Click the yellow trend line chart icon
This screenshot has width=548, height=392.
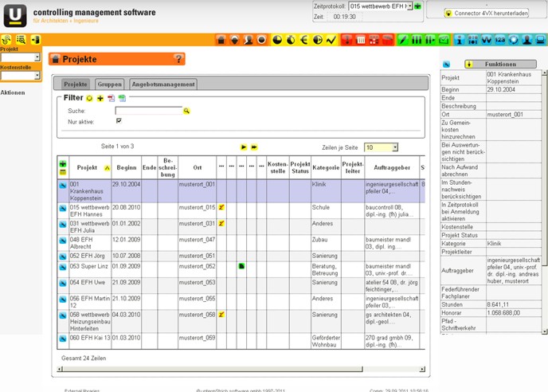pyautogui.click(x=331, y=40)
